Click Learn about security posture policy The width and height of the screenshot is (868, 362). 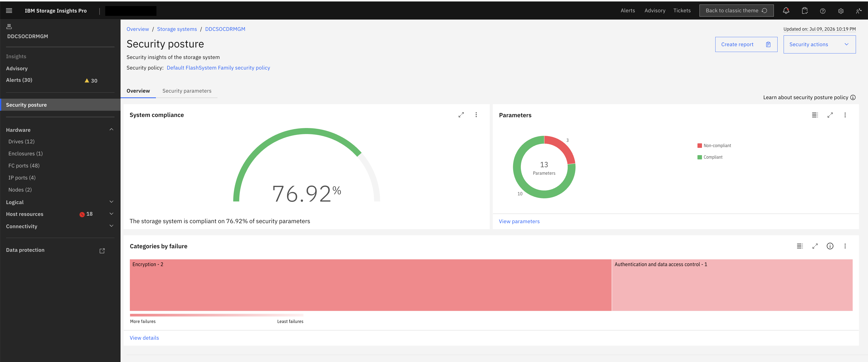coord(805,97)
